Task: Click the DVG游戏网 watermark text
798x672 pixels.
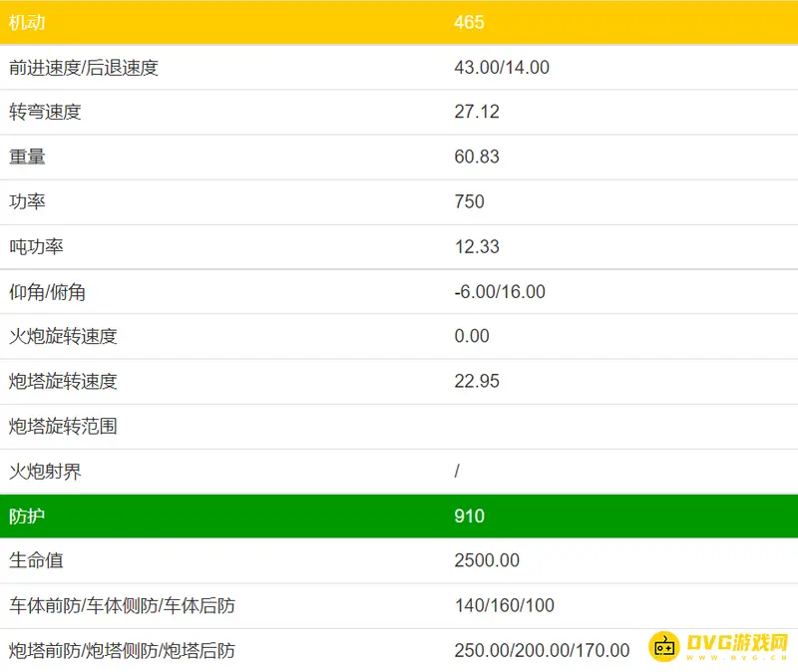Action: click(x=736, y=643)
